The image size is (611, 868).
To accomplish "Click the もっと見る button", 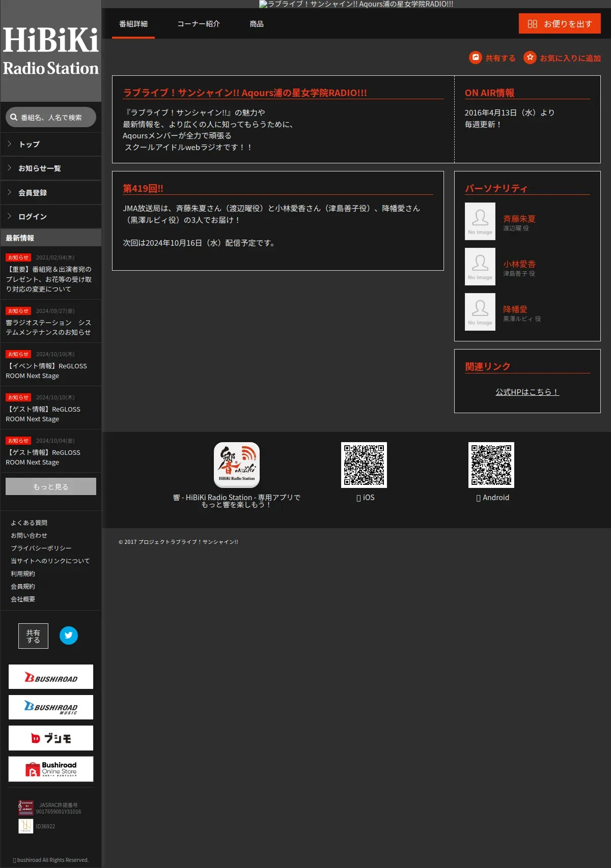I will tap(51, 486).
